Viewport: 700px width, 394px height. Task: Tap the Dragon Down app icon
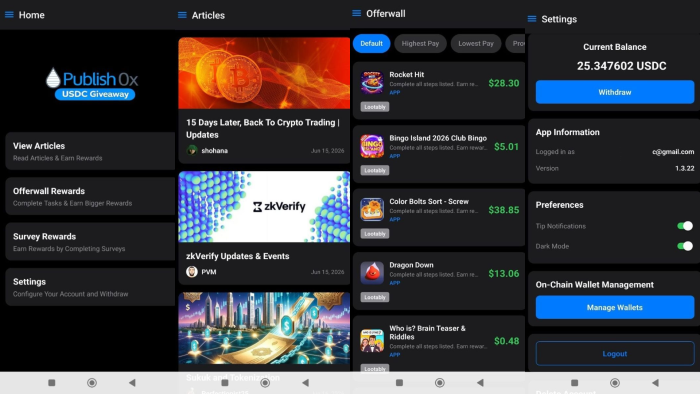click(x=372, y=273)
